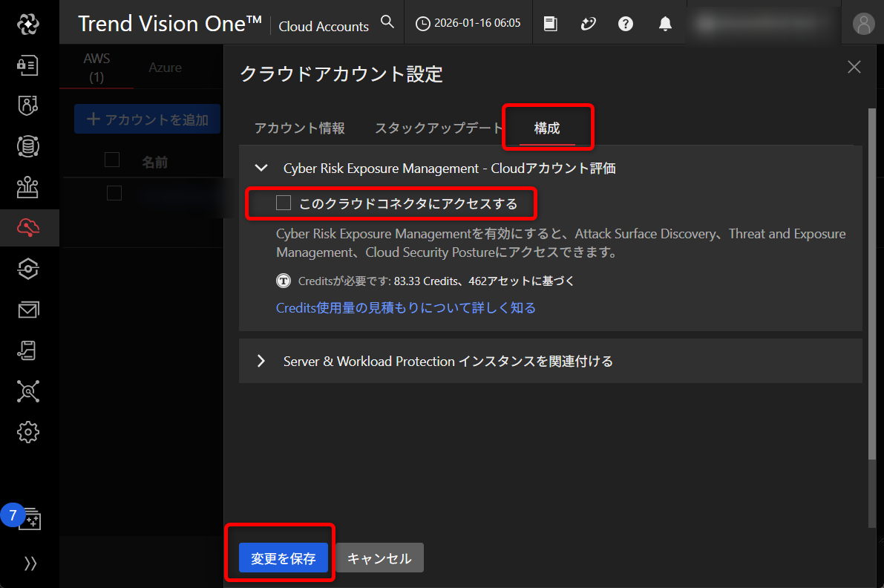Image resolution: width=884 pixels, height=588 pixels.
Task: Open the gear administration sidebar icon
Action: coord(27,432)
